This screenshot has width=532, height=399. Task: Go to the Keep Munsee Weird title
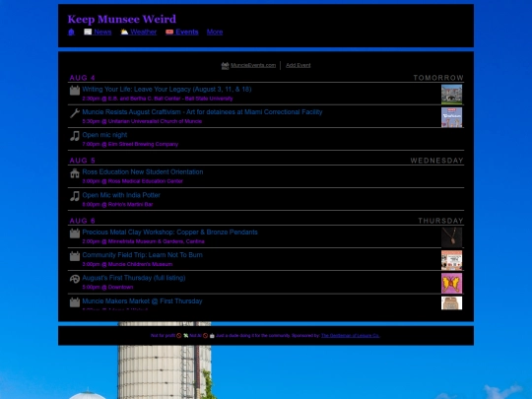(x=122, y=19)
